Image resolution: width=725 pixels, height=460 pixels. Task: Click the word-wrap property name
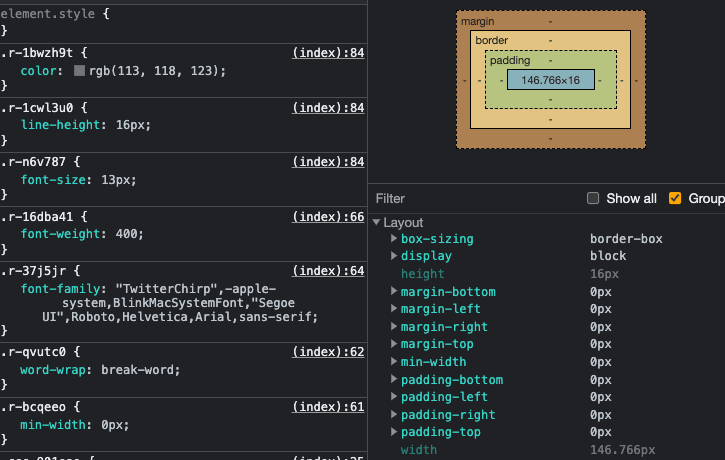coord(53,370)
